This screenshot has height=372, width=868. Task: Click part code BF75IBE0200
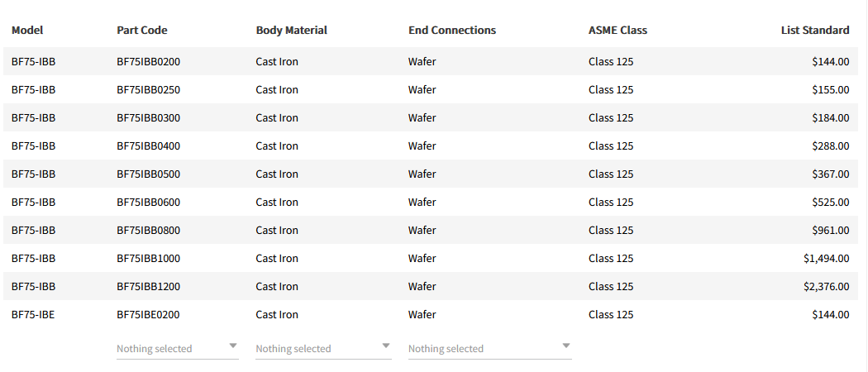[x=149, y=314]
